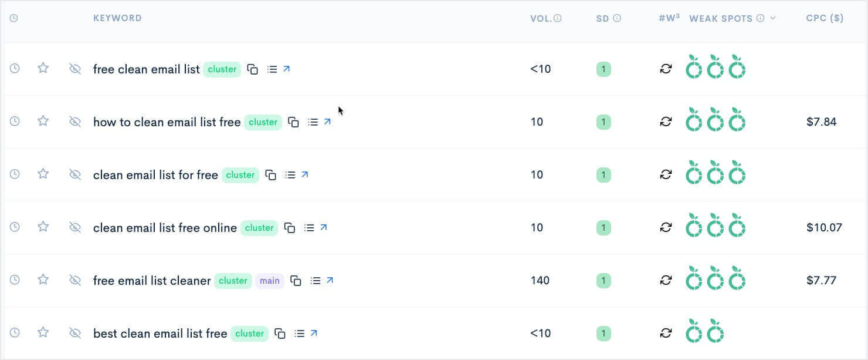Click the refresh icon for "free email list cleaner"

coord(666,280)
